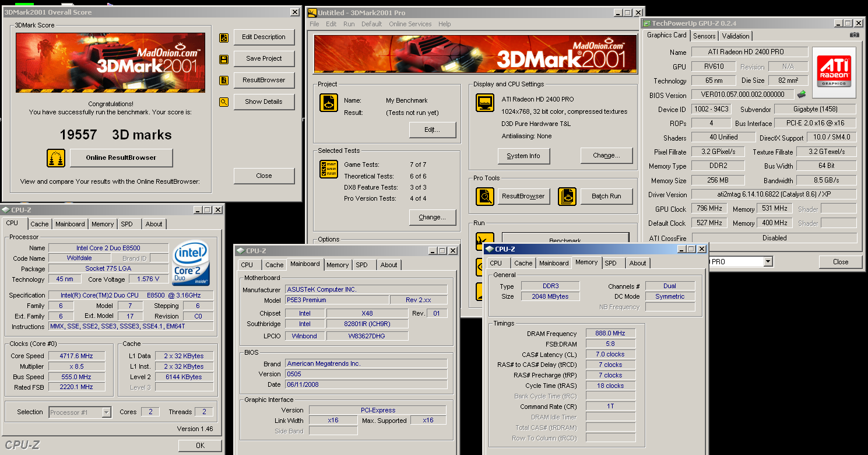Click Change... under Selected Tests
Viewport: 868px width, 455px height.
[433, 218]
